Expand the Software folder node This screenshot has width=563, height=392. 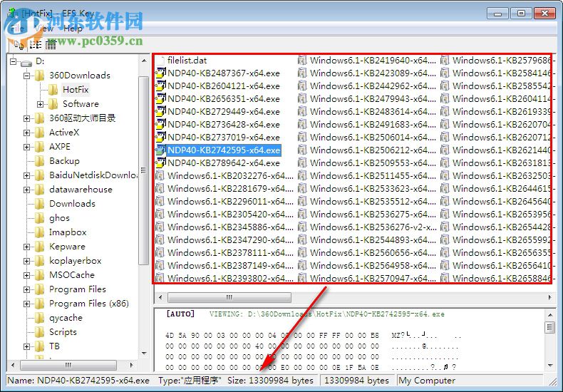pos(40,105)
